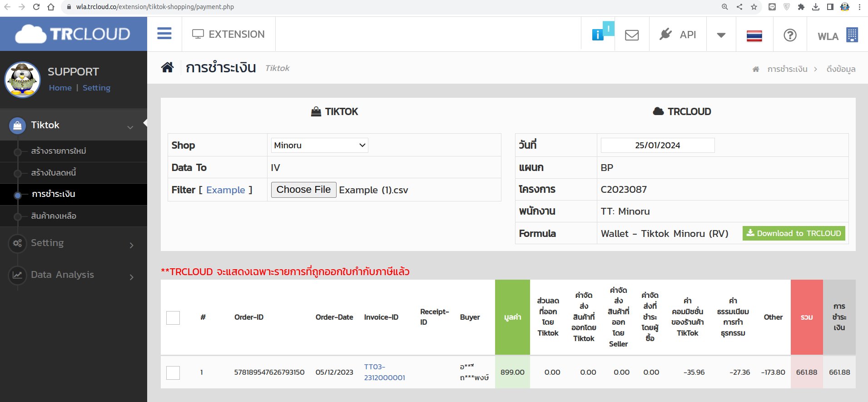The width and height of the screenshot is (868, 402).
Task: Click the home icon beside page title
Action: (x=167, y=68)
